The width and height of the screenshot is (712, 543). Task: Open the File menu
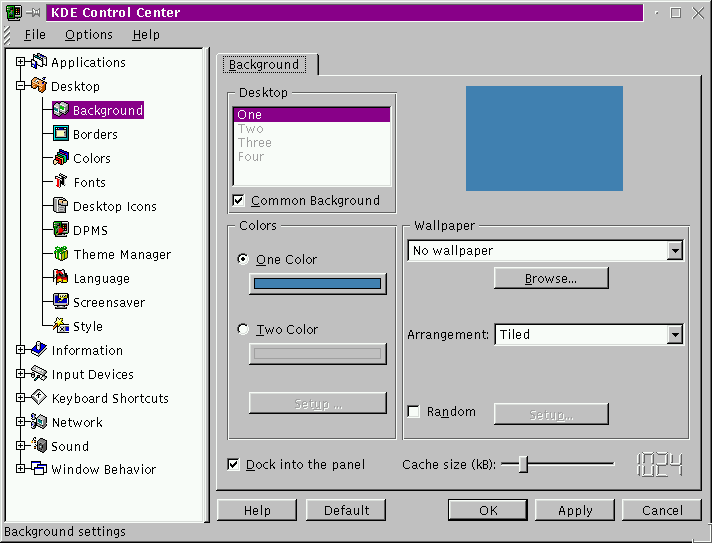(35, 34)
